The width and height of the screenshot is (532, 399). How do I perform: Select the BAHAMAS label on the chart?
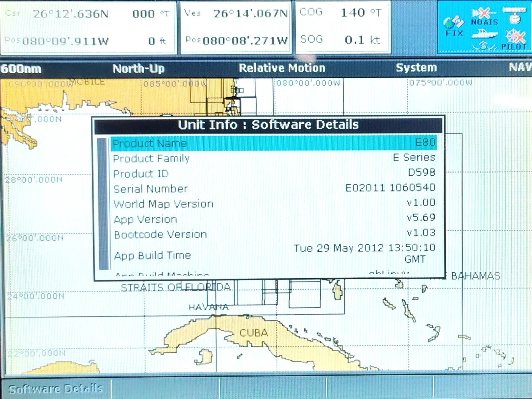tap(475, 276)
